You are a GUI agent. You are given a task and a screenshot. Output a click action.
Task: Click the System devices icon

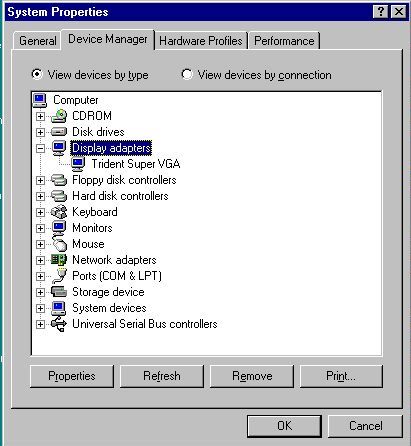59,308
